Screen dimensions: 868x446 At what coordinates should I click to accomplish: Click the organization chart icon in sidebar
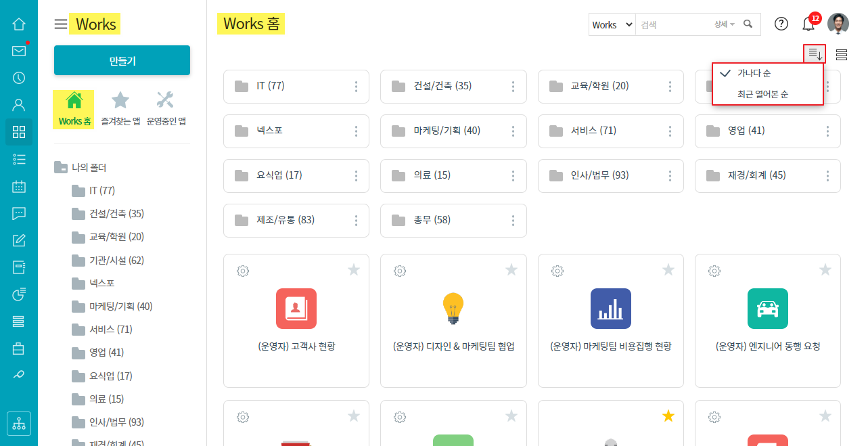19,424
